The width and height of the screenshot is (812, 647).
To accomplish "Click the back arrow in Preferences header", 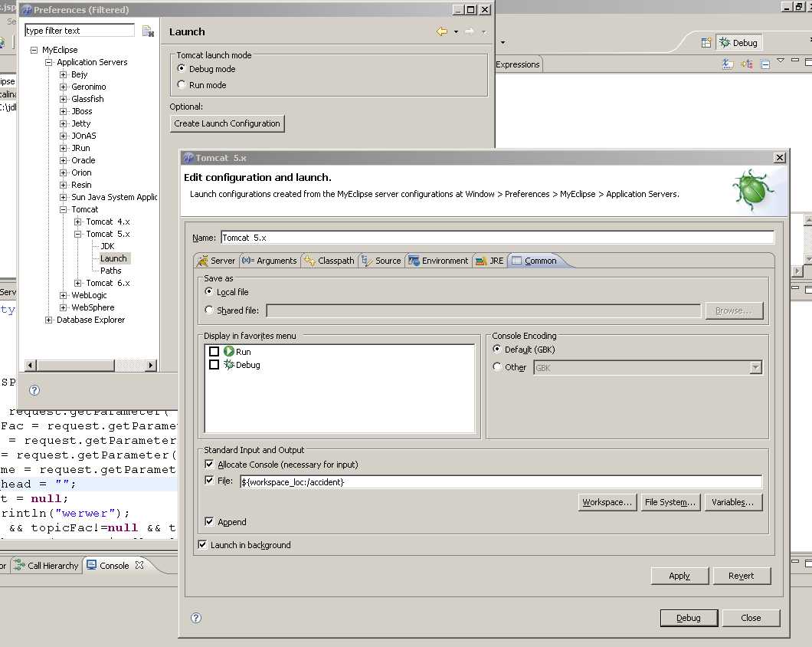I will coord(441,31).
